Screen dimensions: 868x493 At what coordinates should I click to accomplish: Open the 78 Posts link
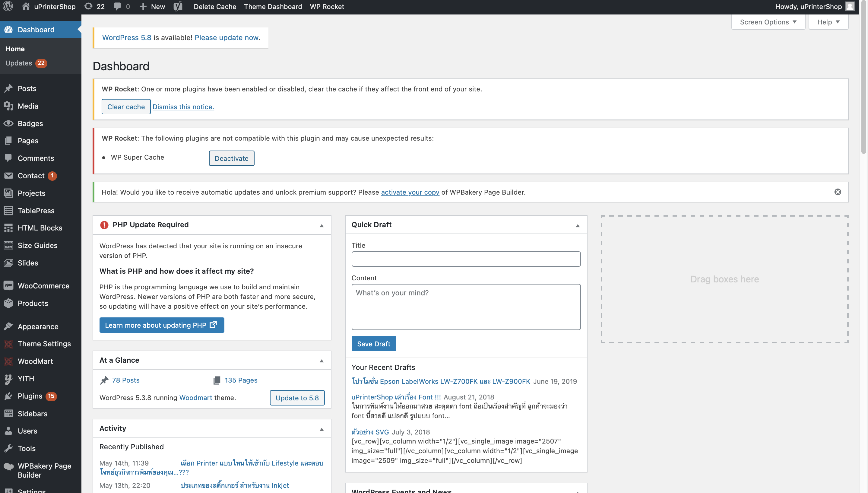click(125, 380)
